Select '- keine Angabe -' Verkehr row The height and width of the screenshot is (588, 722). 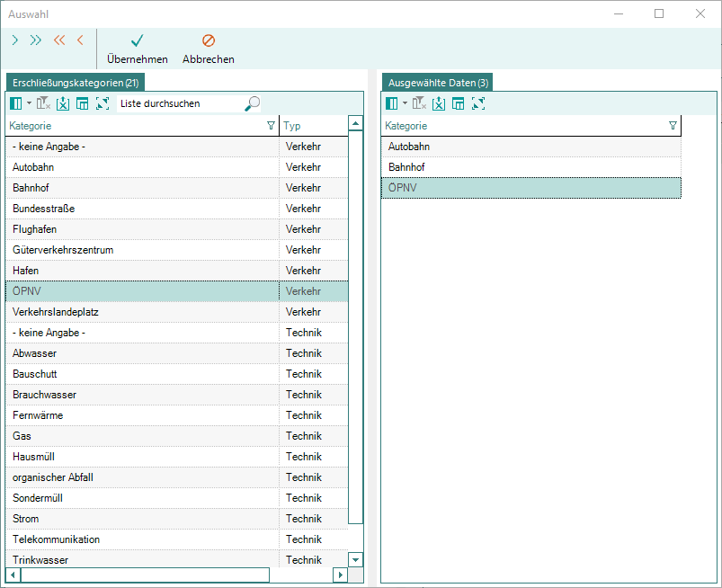tap(177, 147)
